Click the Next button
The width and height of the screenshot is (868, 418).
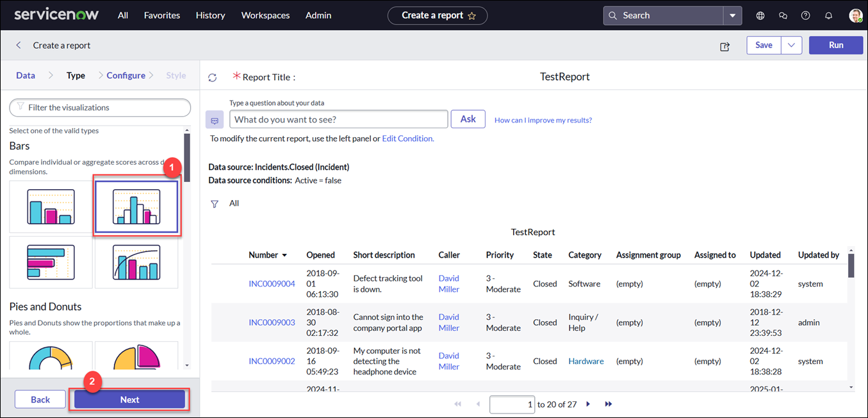pyautogui.click(x=129, y=399)
